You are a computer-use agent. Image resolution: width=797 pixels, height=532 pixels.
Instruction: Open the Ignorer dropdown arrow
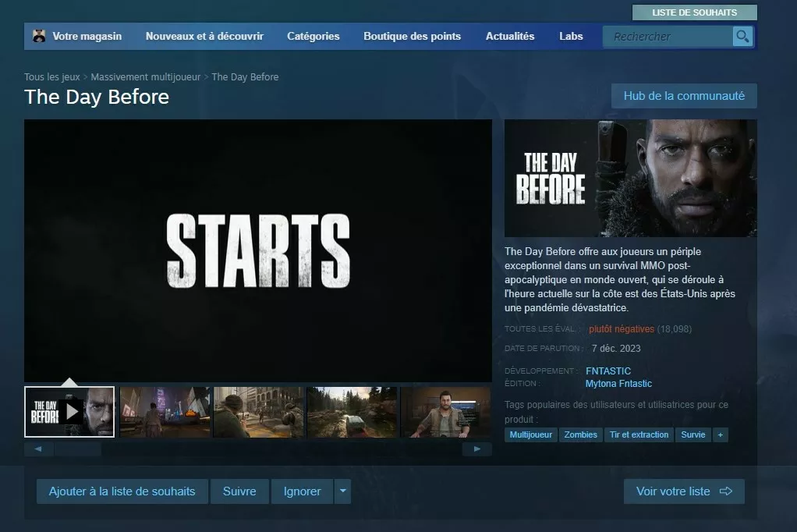pos(342,491)
